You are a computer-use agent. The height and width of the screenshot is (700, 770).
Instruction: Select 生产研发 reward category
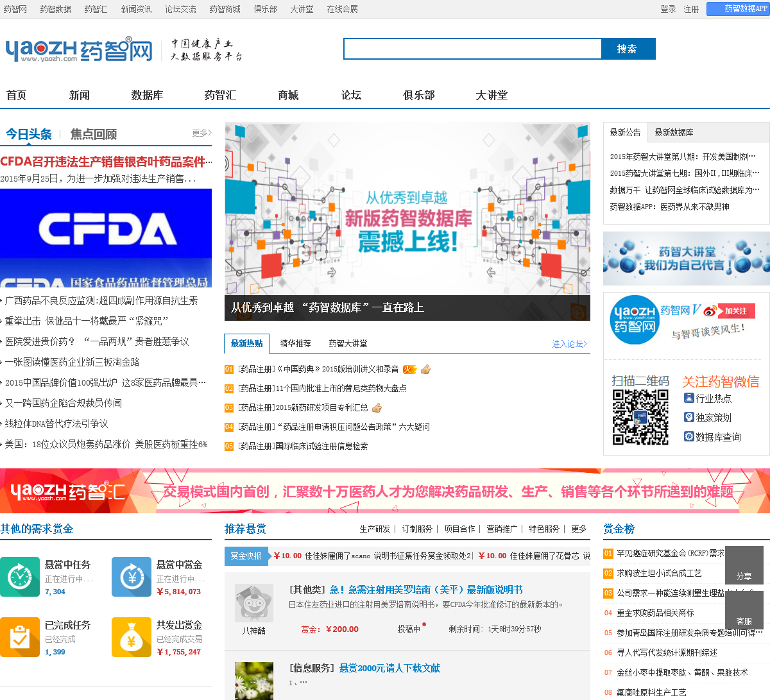click(x=375, y=529)
